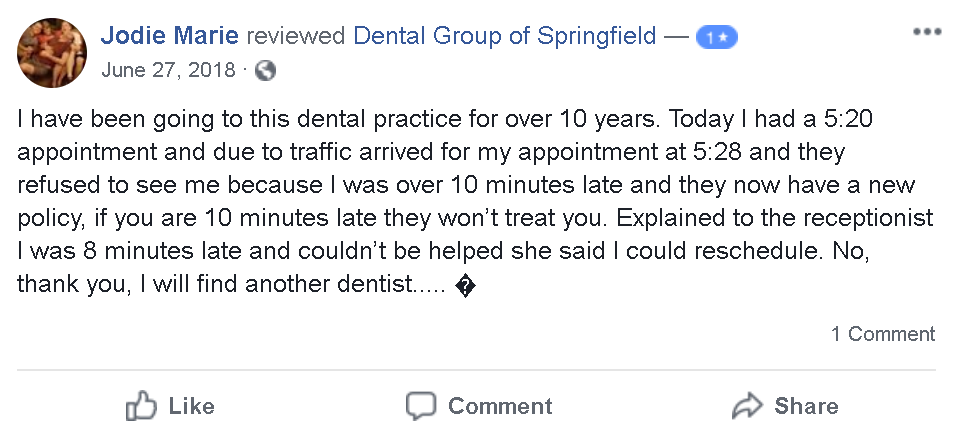Click the blue 1-star rating badge
Image resolution: width=955 pixels, height=439 pixels.
pyautogui.click(x=716, y=38)
